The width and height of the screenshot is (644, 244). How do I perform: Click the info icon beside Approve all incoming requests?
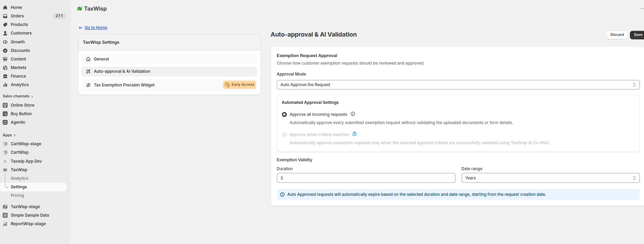353,114
